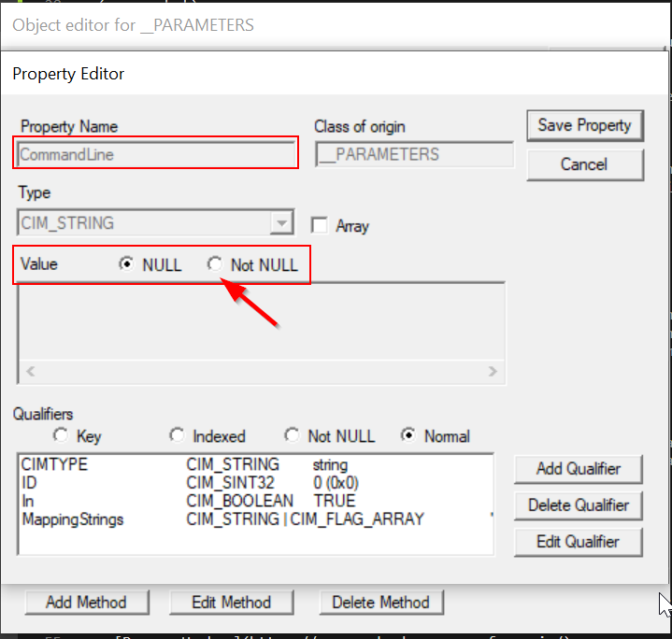Select the Key qualifier radio button
672x639 pixels.
(x=62, y=435)
